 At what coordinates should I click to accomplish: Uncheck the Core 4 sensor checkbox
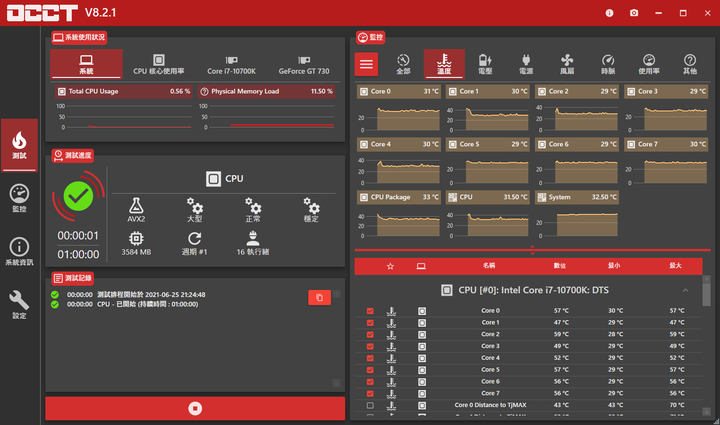(370, 358)
